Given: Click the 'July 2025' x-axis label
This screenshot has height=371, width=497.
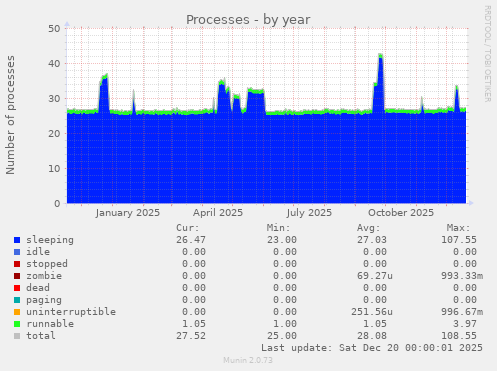Looking at the screenshot, I should pyautogui.click(x=309, y=213).
